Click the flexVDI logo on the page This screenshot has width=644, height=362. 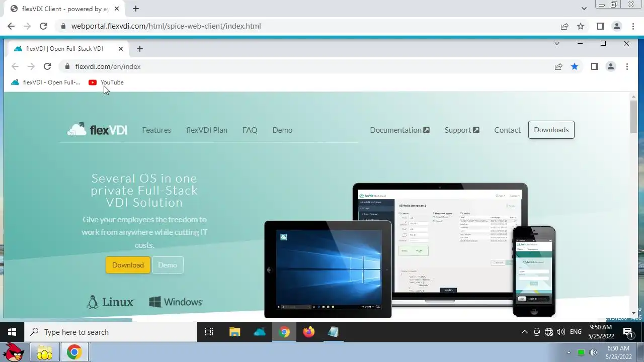(x=97, y=129)
